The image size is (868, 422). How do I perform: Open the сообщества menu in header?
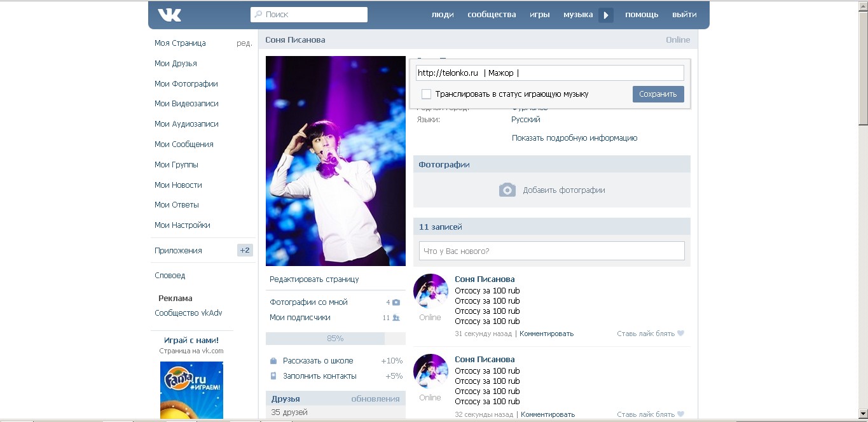[492, 15]
